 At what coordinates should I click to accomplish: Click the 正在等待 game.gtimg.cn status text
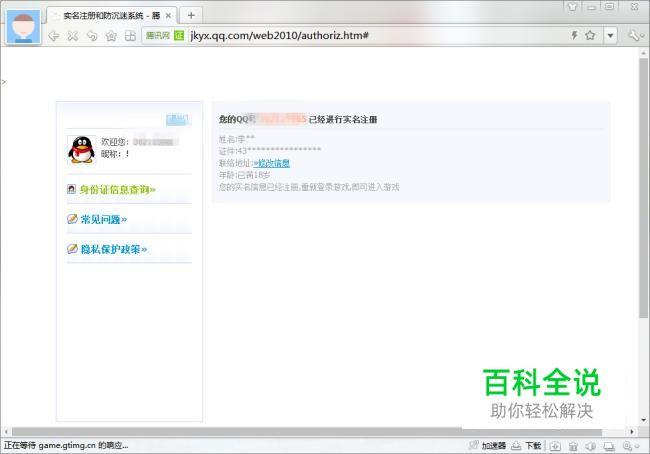pos(66,446)
